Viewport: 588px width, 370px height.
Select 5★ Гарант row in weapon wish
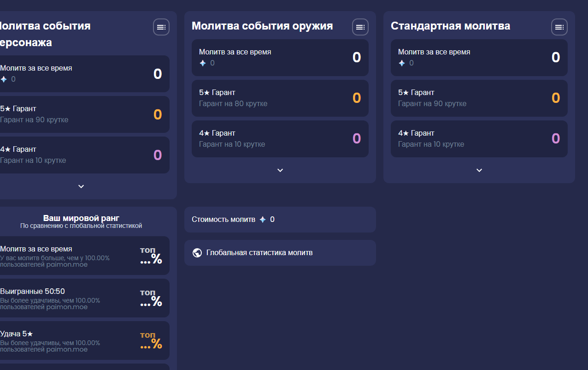tap(280, 98)
